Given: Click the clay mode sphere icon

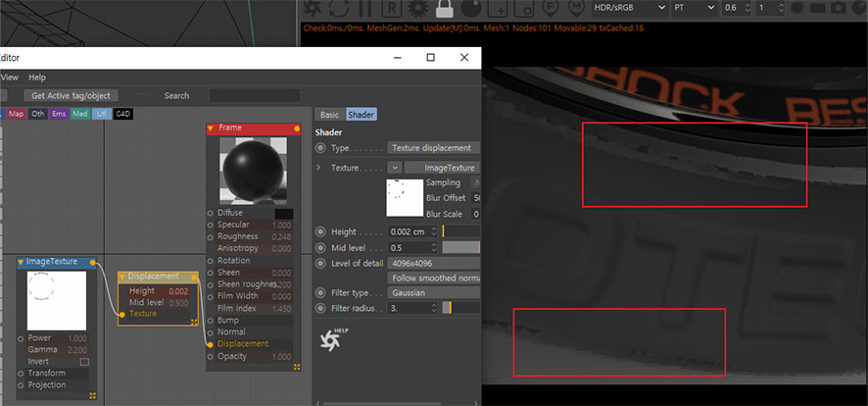Looking at the screenshot, I should [471, 9].
